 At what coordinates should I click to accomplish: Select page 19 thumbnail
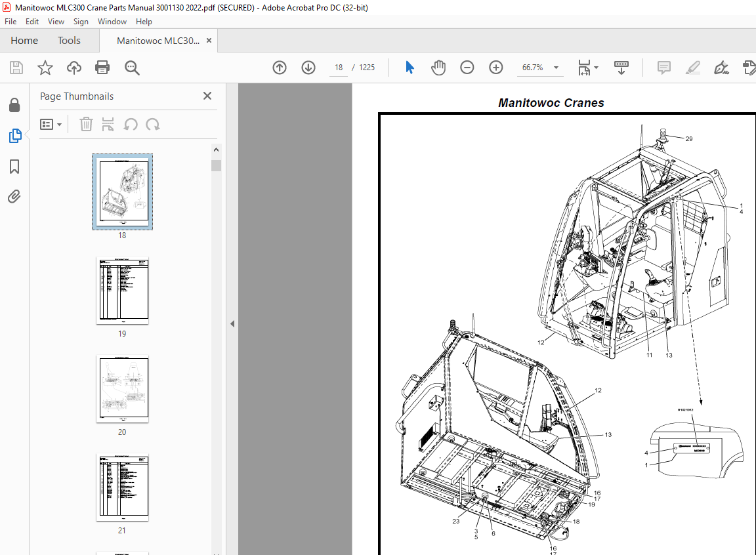[x=123, y=291]
